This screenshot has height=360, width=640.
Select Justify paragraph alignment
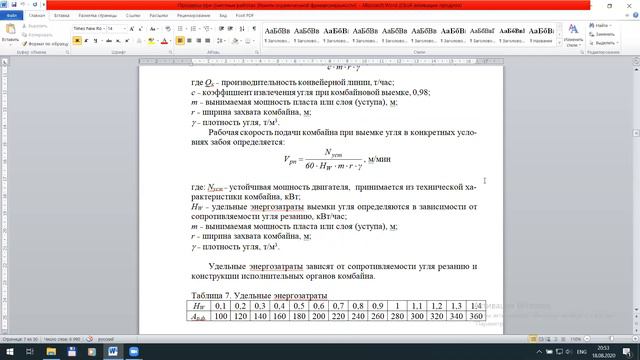click(208, 41)
